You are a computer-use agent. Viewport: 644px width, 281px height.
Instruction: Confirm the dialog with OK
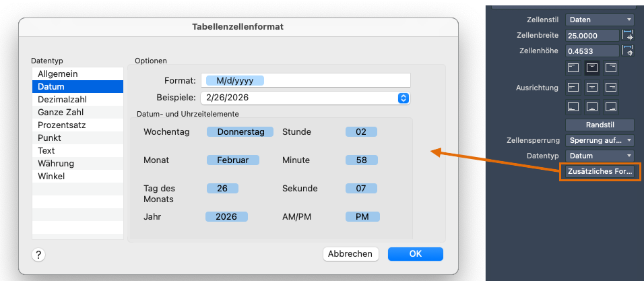[x=416, y=254]
